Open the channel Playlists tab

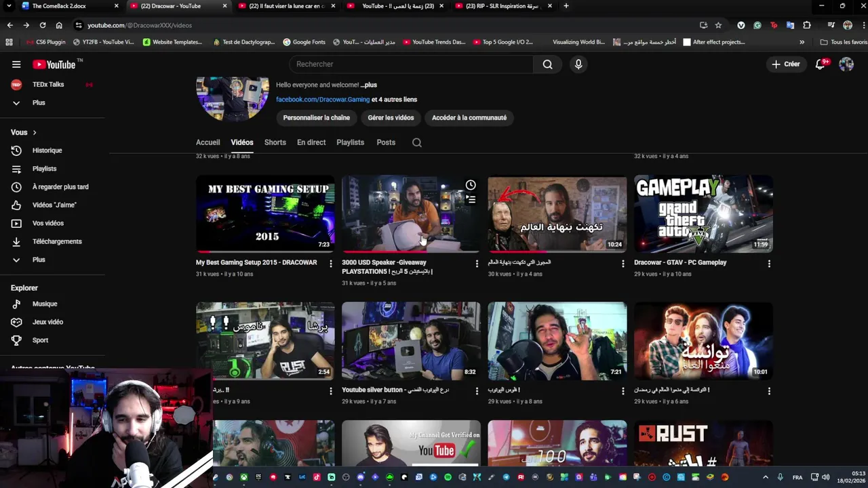tap(351, 142)
